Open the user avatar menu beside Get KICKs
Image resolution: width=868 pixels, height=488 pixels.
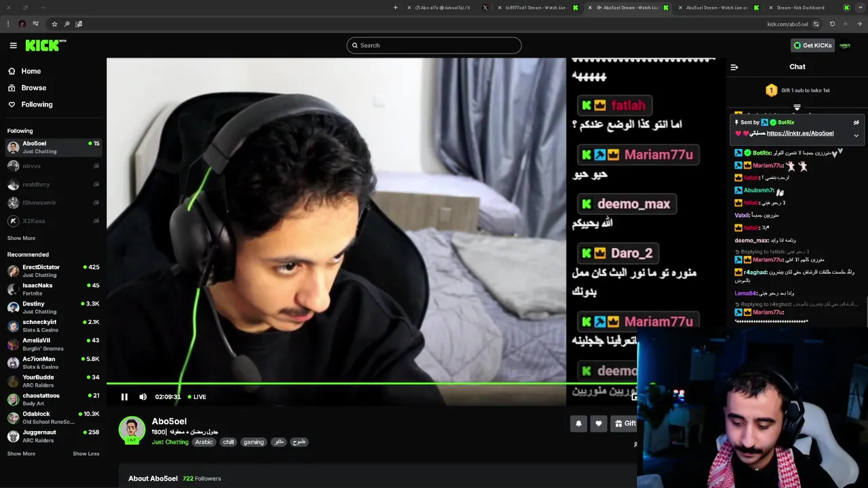tap(845, 45)
